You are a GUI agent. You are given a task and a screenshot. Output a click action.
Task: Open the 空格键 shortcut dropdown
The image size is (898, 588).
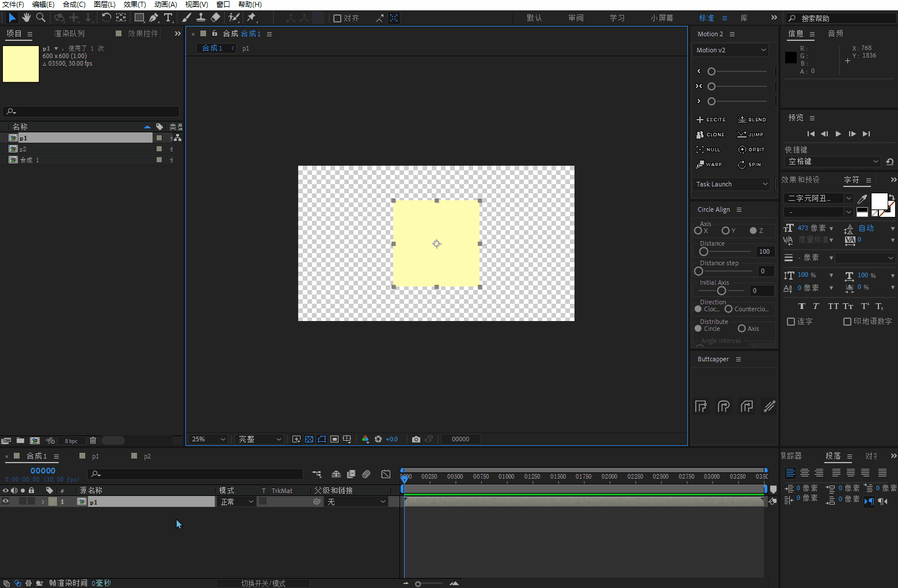click(x=832, y=162)
